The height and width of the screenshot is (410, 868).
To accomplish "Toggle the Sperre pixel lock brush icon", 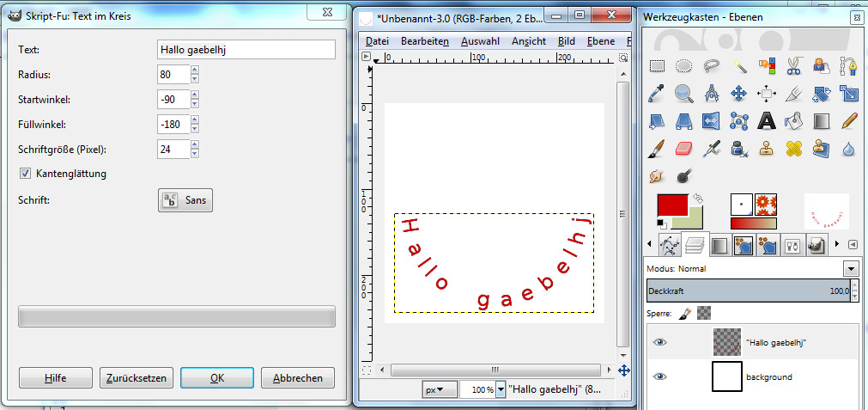I will coord(685,313).
